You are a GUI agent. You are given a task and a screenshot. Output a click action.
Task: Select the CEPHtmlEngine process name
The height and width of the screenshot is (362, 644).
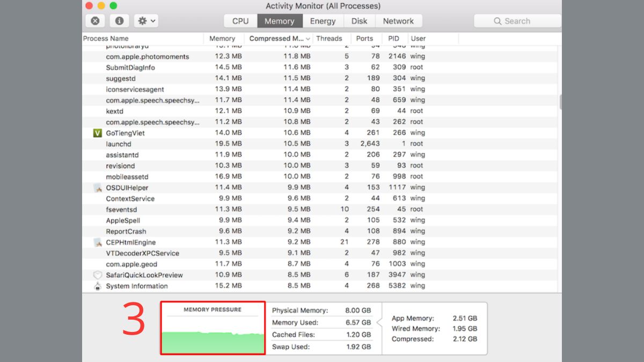point(131,242)
